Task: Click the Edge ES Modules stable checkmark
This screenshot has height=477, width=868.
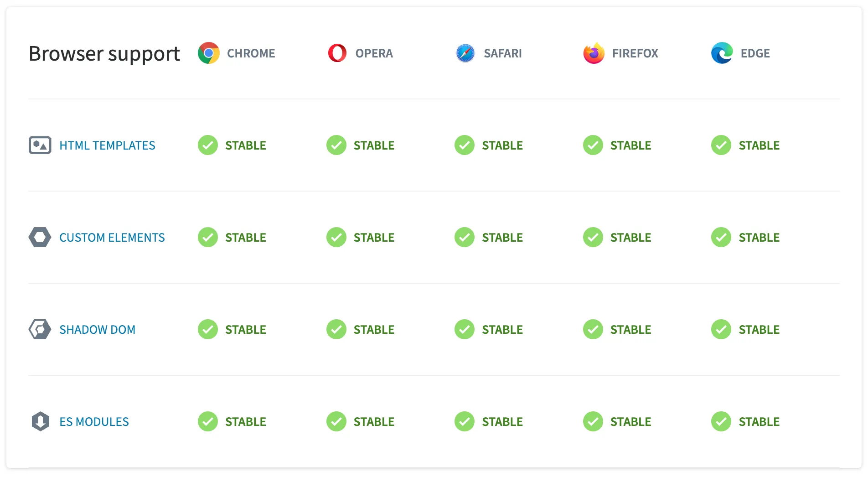Action: pos(721,421)
